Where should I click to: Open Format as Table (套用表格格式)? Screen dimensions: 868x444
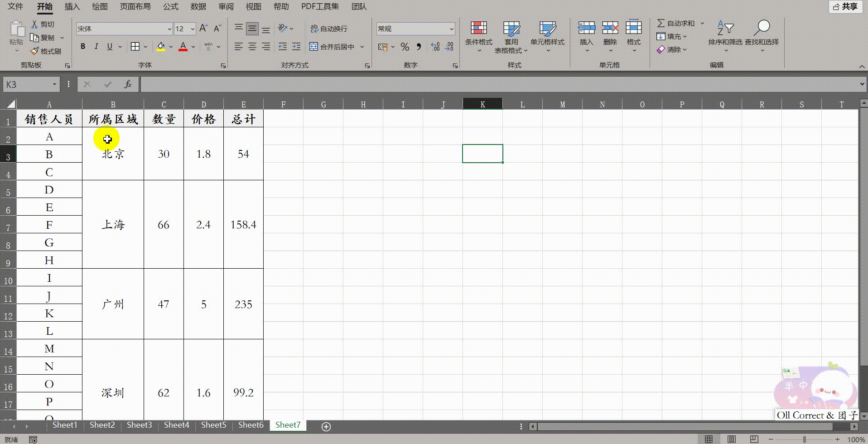pos(511,36)
